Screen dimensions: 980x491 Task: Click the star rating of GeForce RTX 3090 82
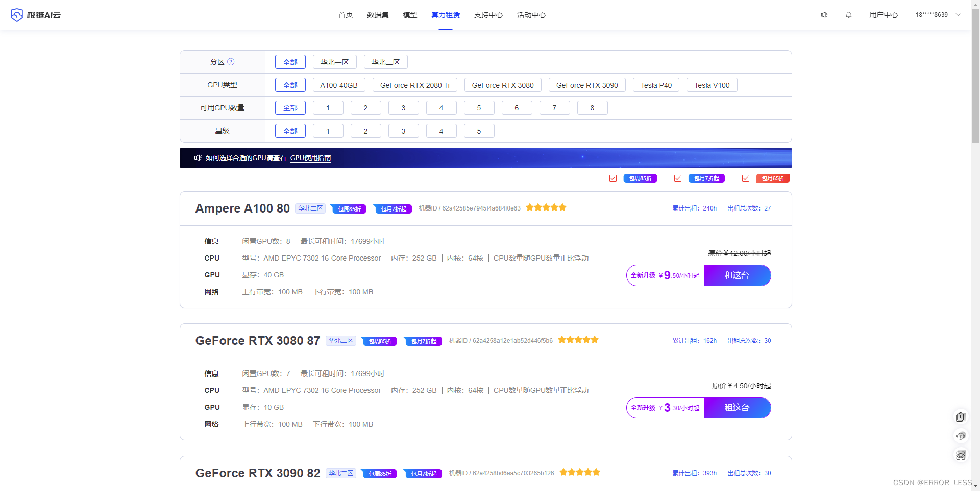click(580, 472)
